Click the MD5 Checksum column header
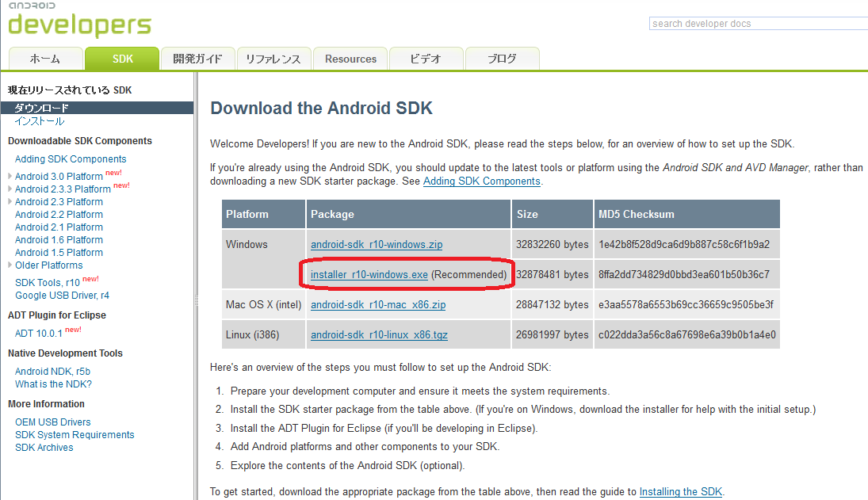 (687, 214)
